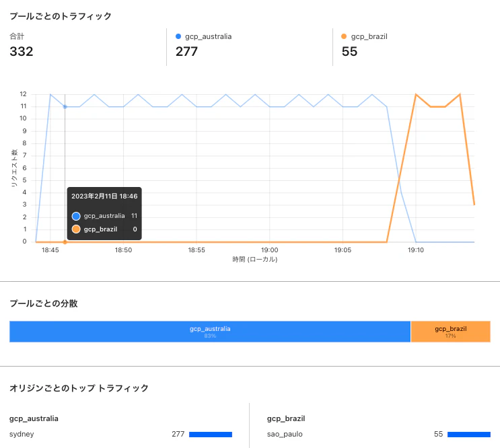Click the orange gcp_brazil 17% distribution bar
This screenshot has width=500, height=448.
(451, 332)
